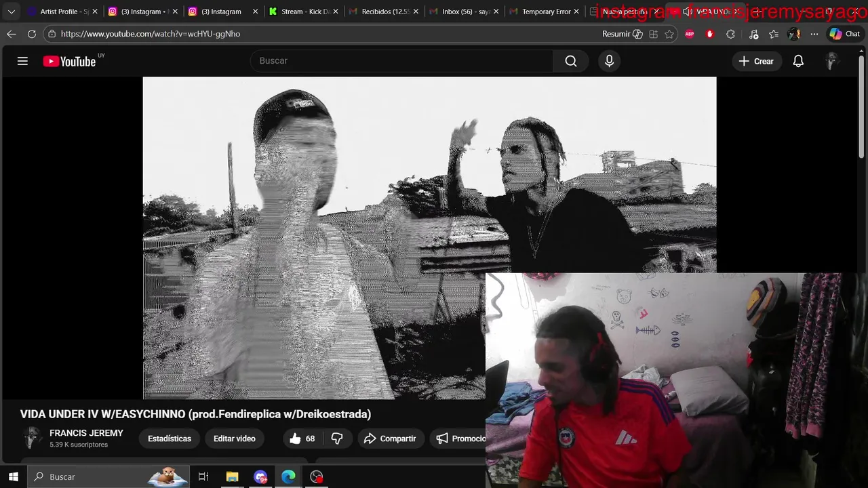The width and height of the screenshot is (868, 488).
Task: Open the YouTube account avatar menu
Action: [x=832, y=61]
